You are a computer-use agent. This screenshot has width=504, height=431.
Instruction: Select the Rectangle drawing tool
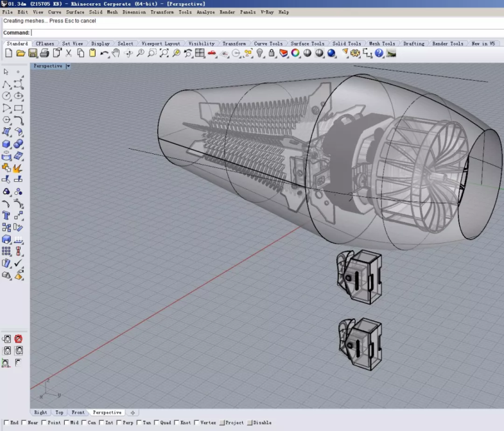pyautogui.click(x=19, y=108)
